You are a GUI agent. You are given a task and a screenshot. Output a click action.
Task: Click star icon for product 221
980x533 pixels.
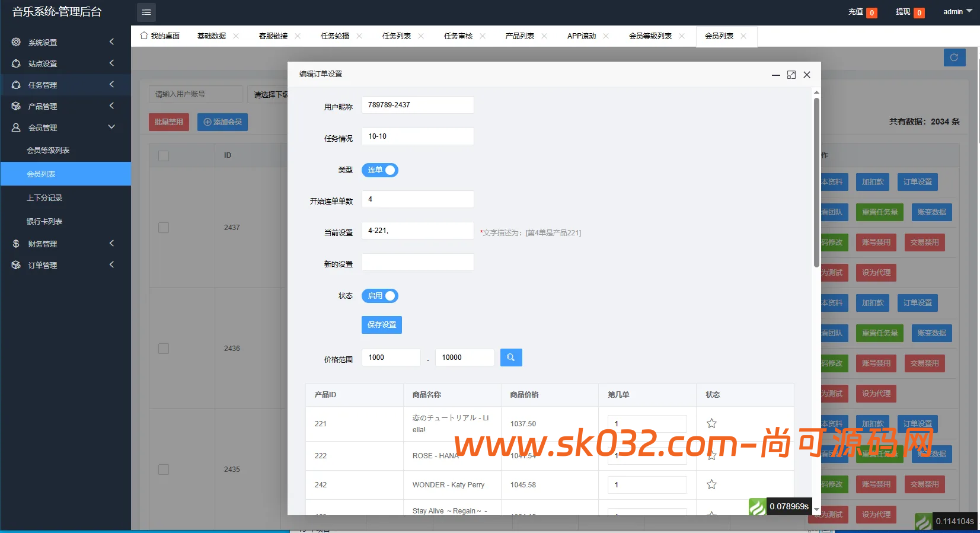711,423
